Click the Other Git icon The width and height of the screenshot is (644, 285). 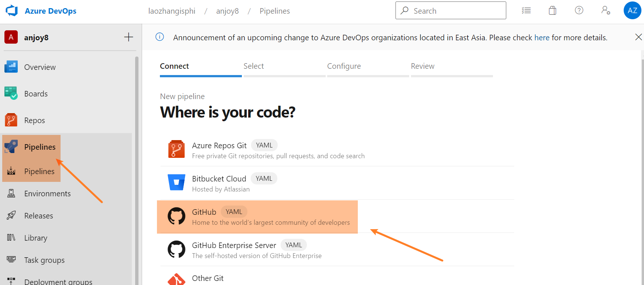tap(177, 279)
